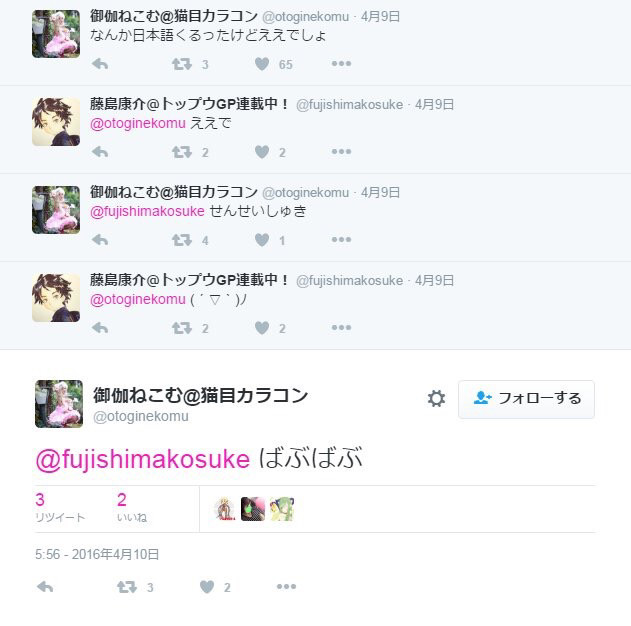Click the 5:56 - 2016年4月10日 timestamp

click(97, 554)
